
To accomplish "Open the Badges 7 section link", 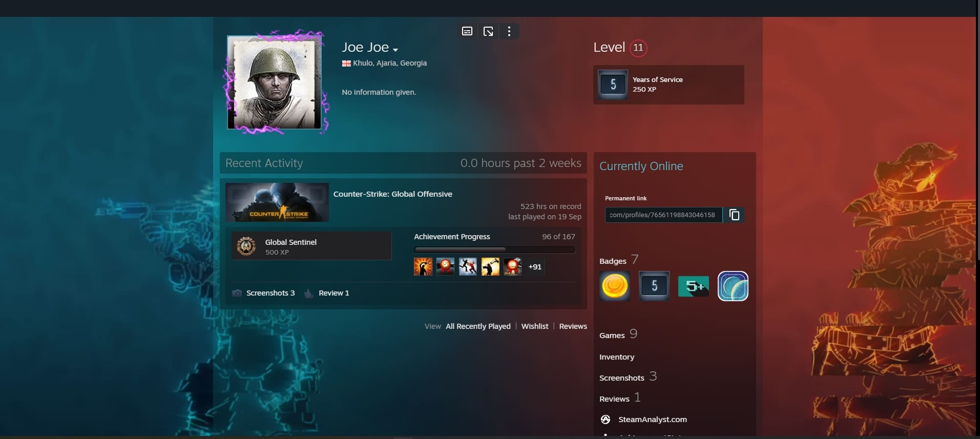I will coord(619,260).
